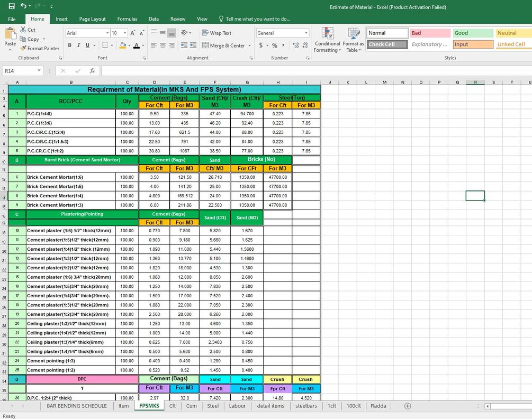Expand the Merge & Center dropdown arrow
The height and width of the screenshot is (419, 532).
250,45
